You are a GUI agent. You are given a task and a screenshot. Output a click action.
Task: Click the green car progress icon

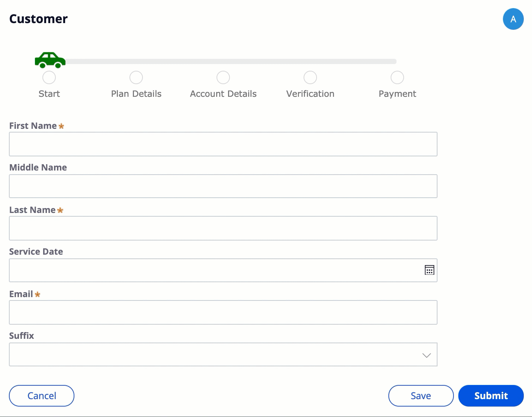[50, 60]
